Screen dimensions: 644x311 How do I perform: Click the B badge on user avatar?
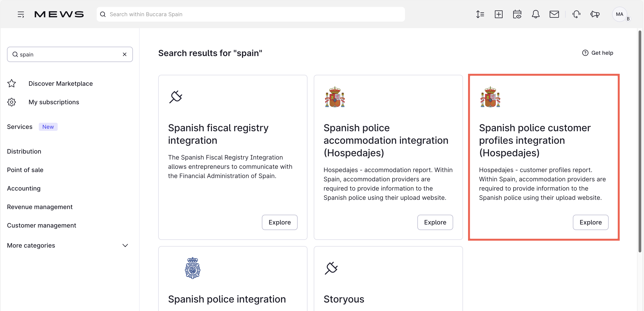tap(628, 19)
